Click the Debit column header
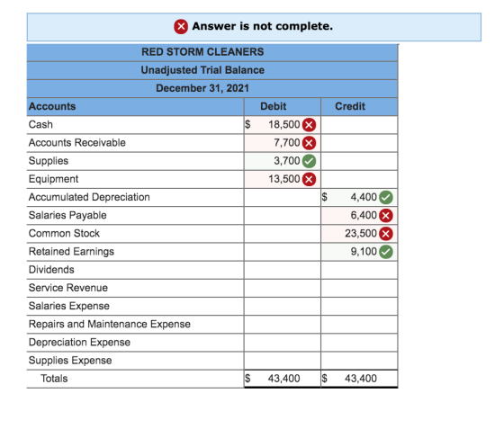This screenshot has height=429, width=504. point(274,107)
